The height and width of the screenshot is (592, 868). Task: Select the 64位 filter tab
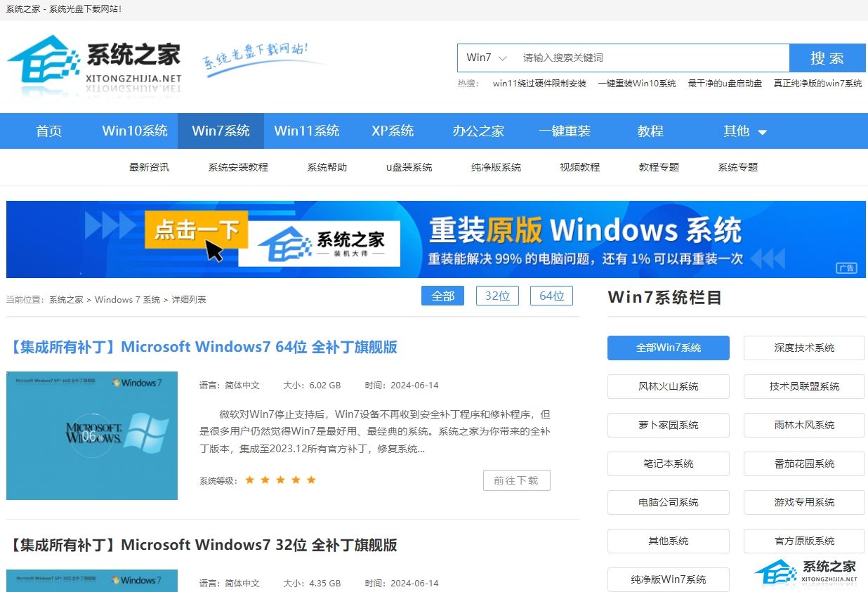(551, 296)
